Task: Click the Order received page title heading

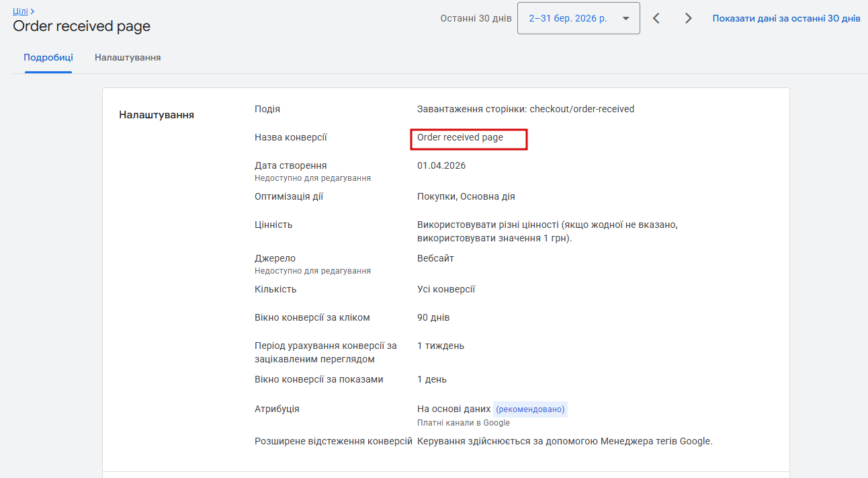Action: pos(82,26)
